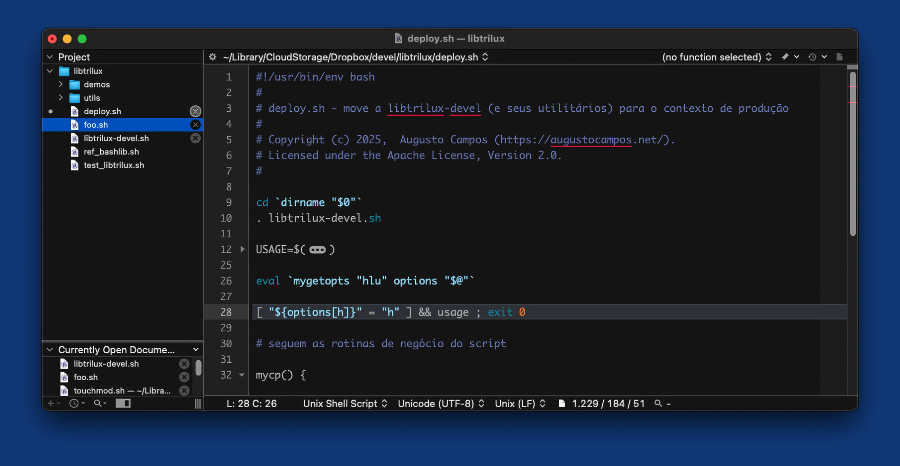Unfold the collapsed USAGE block on line 12
The width and height of the screenshot is (900, 466).
[243, 249]
